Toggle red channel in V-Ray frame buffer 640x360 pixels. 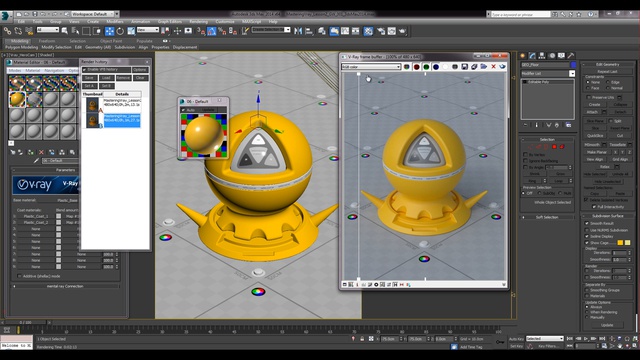click(x=416, y=67)
